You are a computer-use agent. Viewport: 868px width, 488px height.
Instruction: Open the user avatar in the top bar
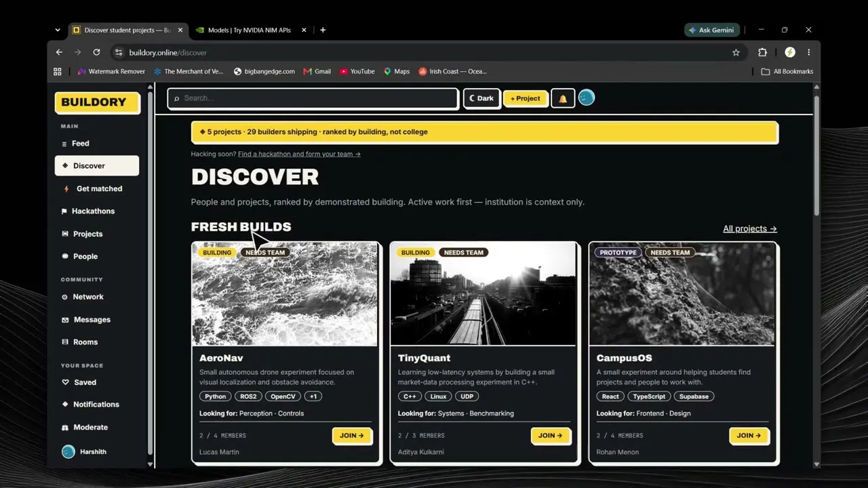(587, 98)
